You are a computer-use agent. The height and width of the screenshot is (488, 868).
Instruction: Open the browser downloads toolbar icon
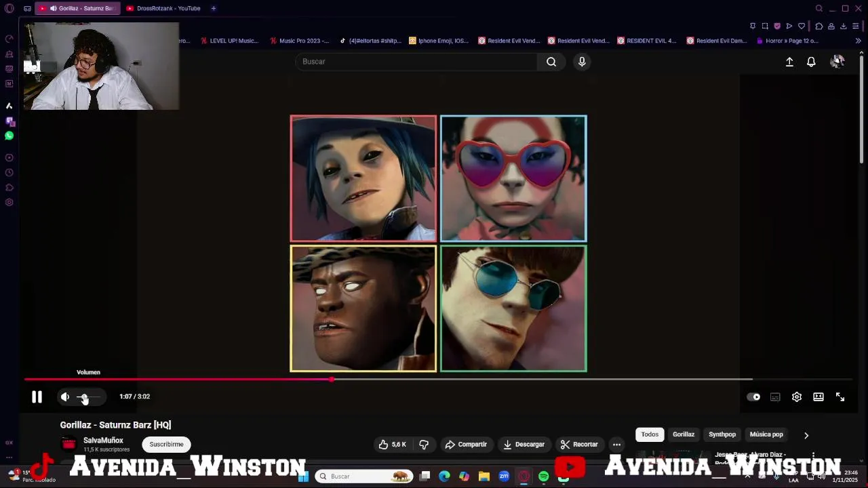point(844,26)
